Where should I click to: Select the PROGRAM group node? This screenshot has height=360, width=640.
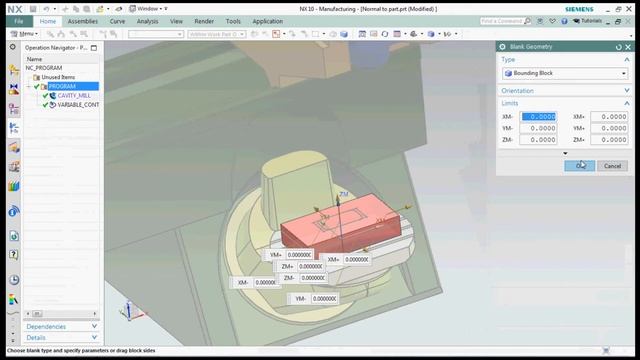tap(73, 86)
